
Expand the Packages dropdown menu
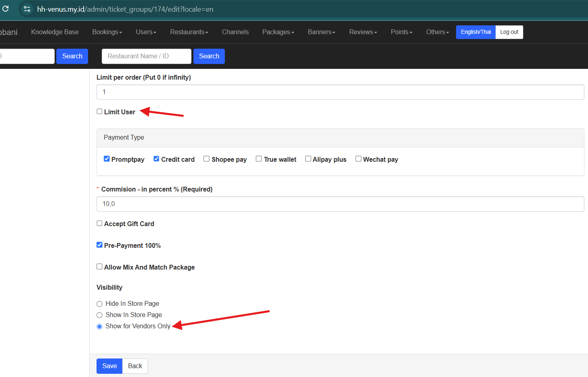click(278, 32)
